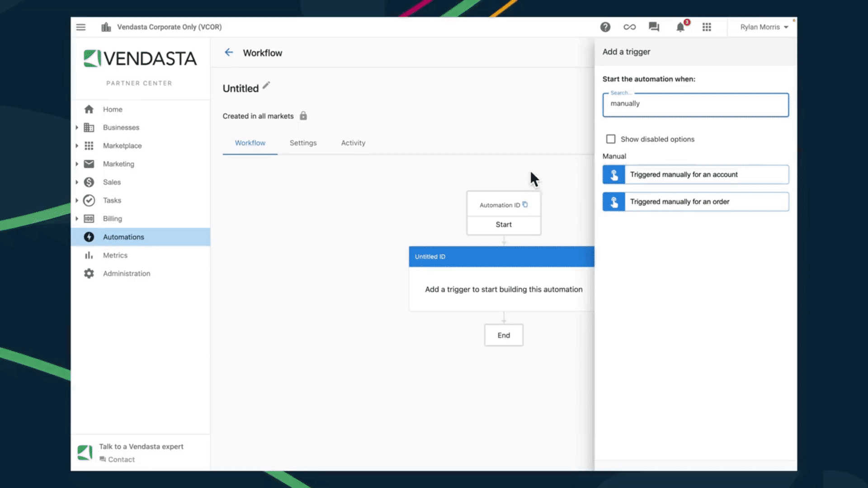Open the chat messages icon

[654, 27]
